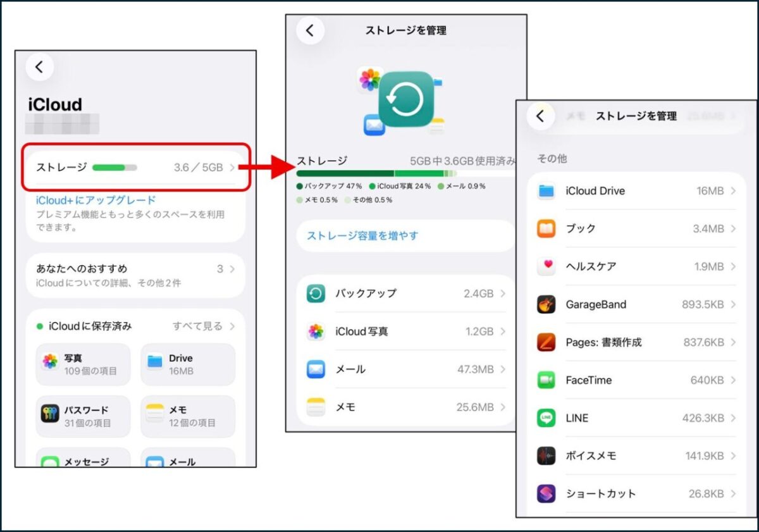Tap the large backup icon at top
Image resolution: width=759 pixels, height=532 pixels.
pyautogui.click(x=405, y=99)
